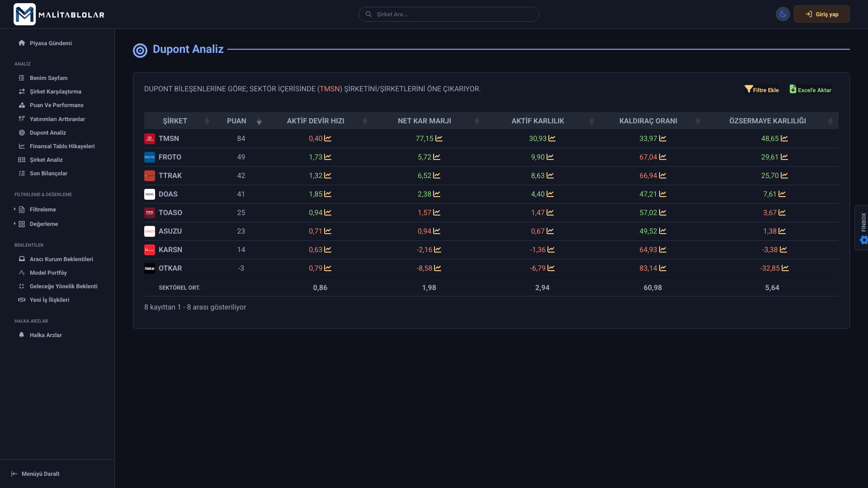Expand the Değerleme menu group
The width and height of the screenshot is (868, 488).
[x=44, y=224]
